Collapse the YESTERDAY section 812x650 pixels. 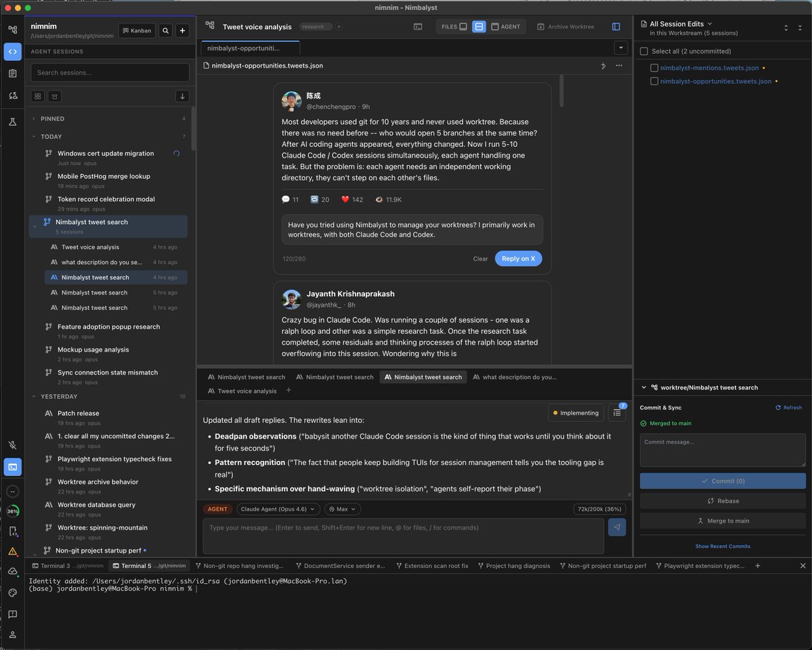coord(34,397)
